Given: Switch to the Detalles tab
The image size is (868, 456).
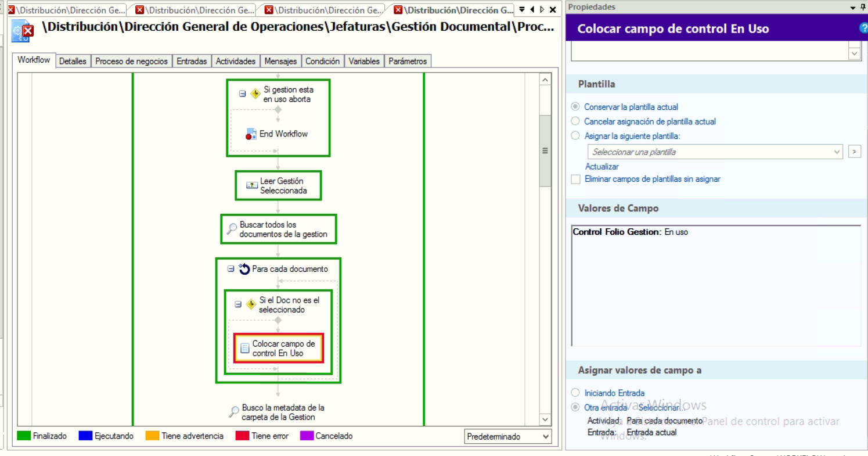Looking at the screenshot, I should (73, 61).
